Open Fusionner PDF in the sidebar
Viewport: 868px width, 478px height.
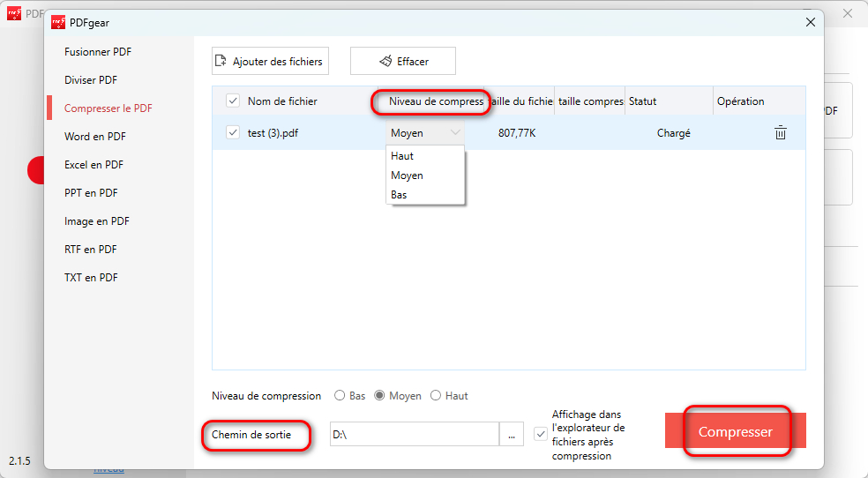point(98,51)
